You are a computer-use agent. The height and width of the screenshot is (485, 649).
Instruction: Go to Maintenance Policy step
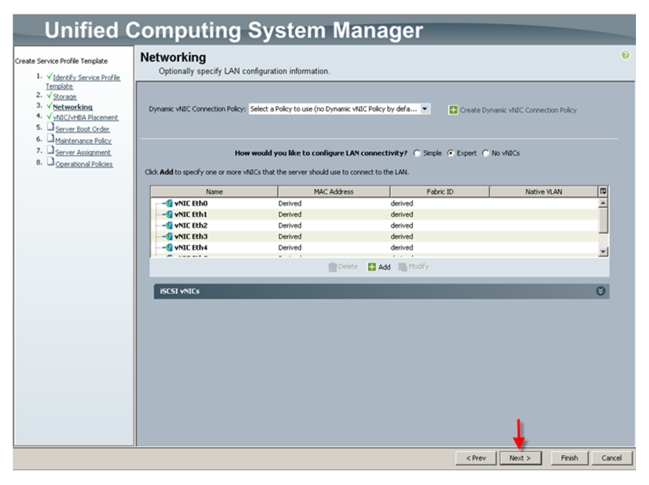[x=83, y=141]
